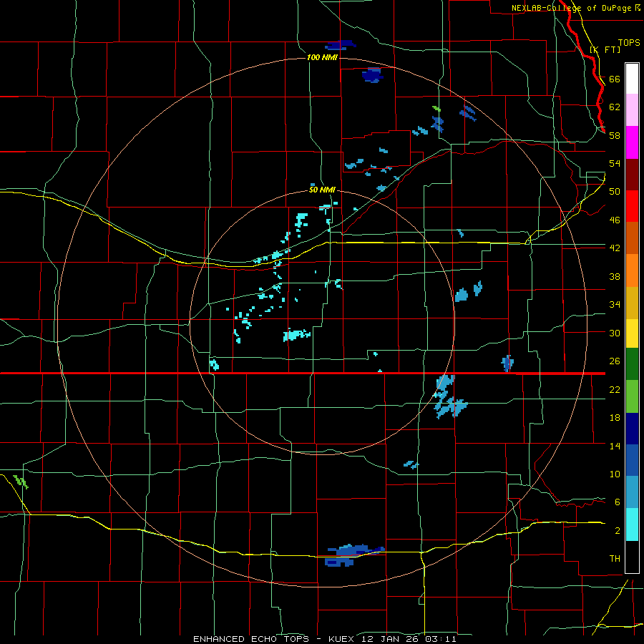Click the '50' legend value
Image resolution: width=644 pixels, height=644 pixels.
615,192
